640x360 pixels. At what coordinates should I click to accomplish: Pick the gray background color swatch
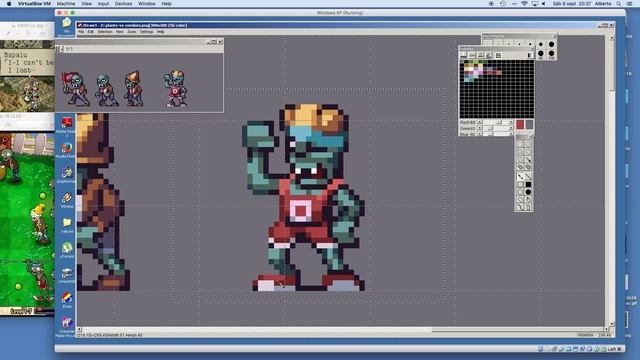pyautogui.click(x=529, y=124)
